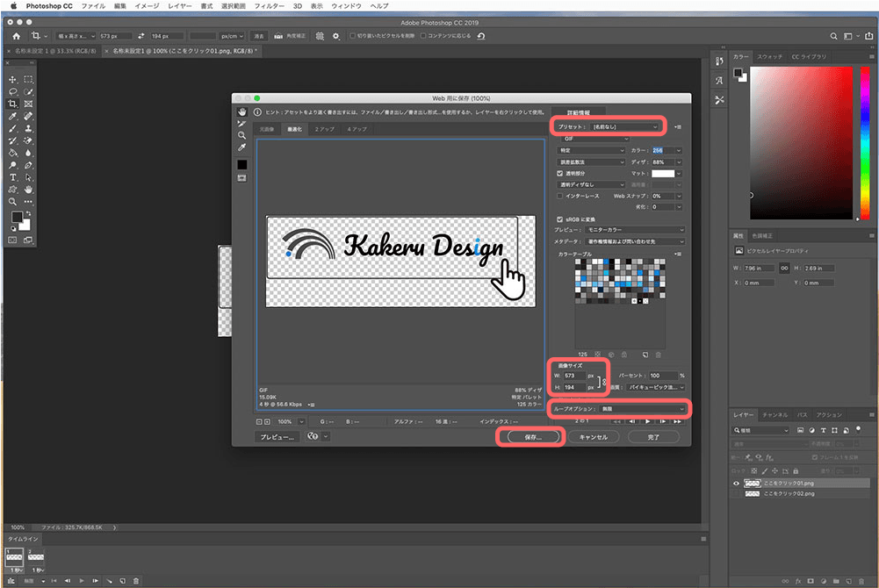Click foreground color swatch in main toolbar
This screenshot has width=879, height=588.
(x=17, y=218)
